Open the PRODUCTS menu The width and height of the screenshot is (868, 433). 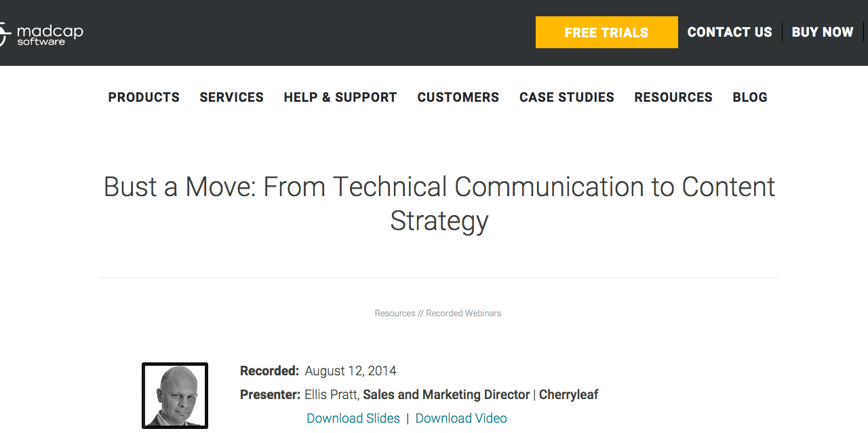(x=144, y=98)
